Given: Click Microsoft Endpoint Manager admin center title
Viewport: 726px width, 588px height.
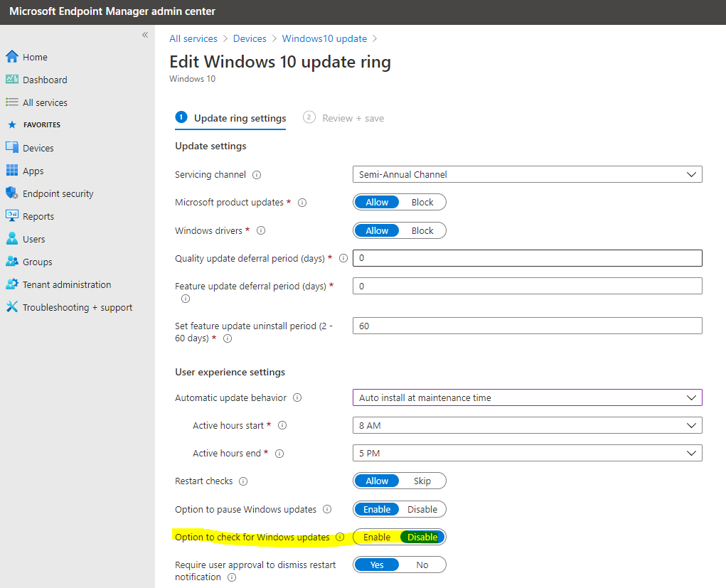Looking at the screenshot, I should (112, 11).
